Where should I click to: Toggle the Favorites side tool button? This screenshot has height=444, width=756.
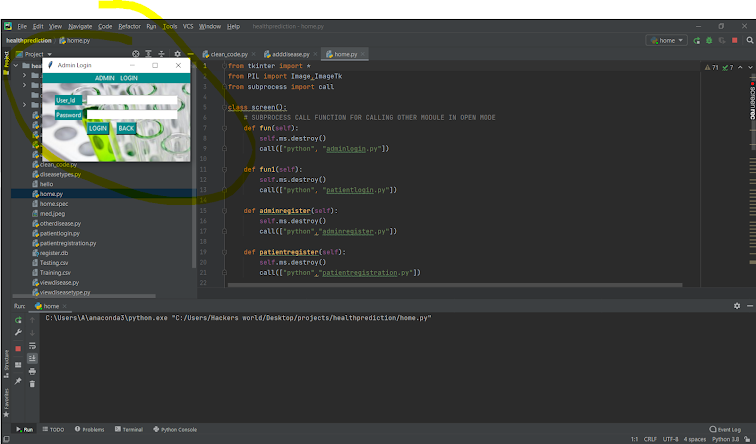pos(6,403)
